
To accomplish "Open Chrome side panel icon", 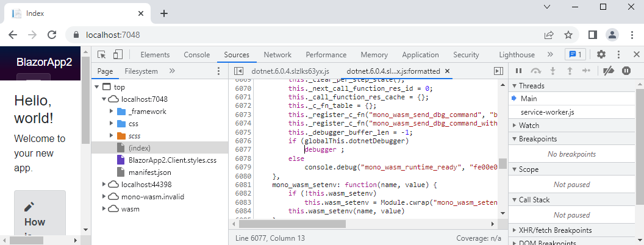I will pyautogui.click(x=592, y=35).
